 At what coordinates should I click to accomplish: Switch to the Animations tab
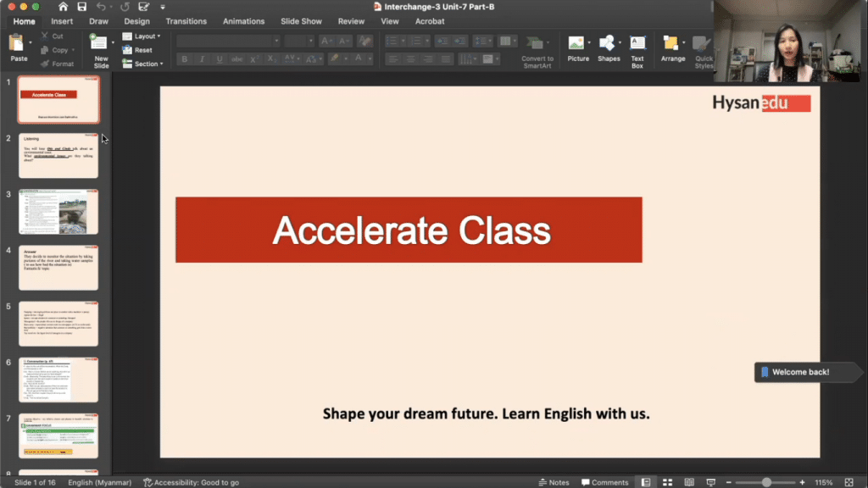pyautogui.click(x=243, y=21)
